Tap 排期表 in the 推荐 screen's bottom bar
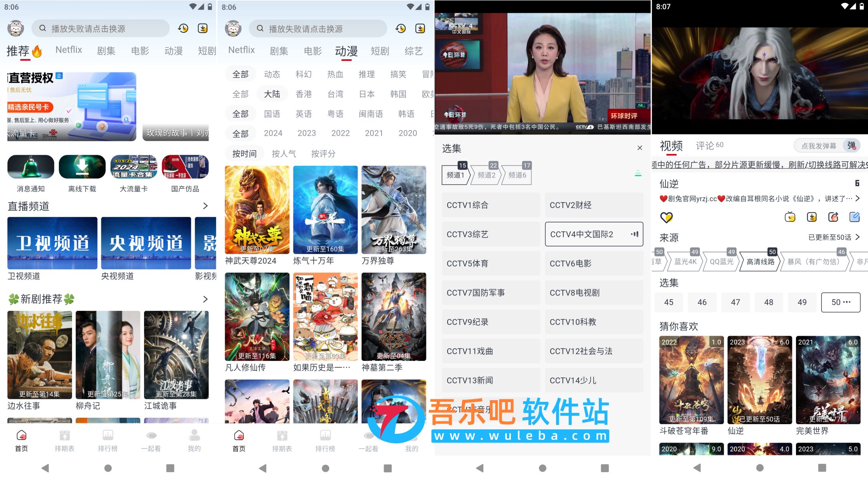This screenshot has width=868, height=481. click(64, 441)
